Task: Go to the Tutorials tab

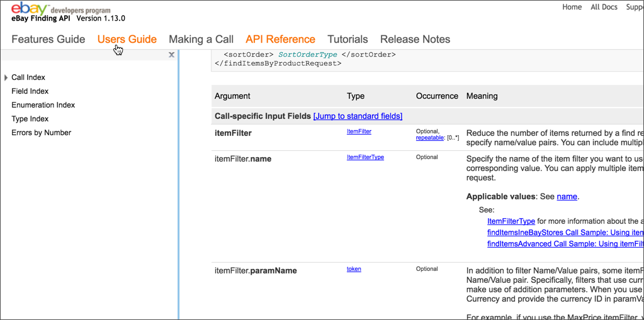Action: pyautogui.click(x=347, y=39)
